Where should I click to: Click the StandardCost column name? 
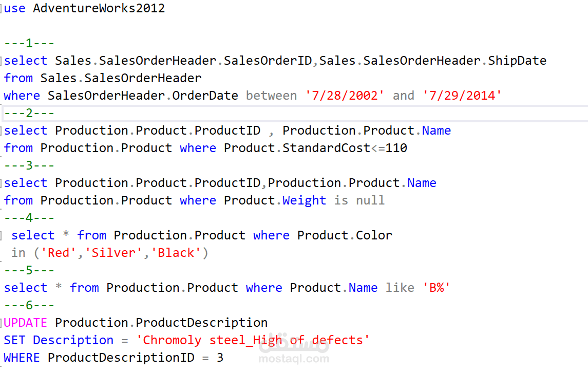tap(326, 148)
